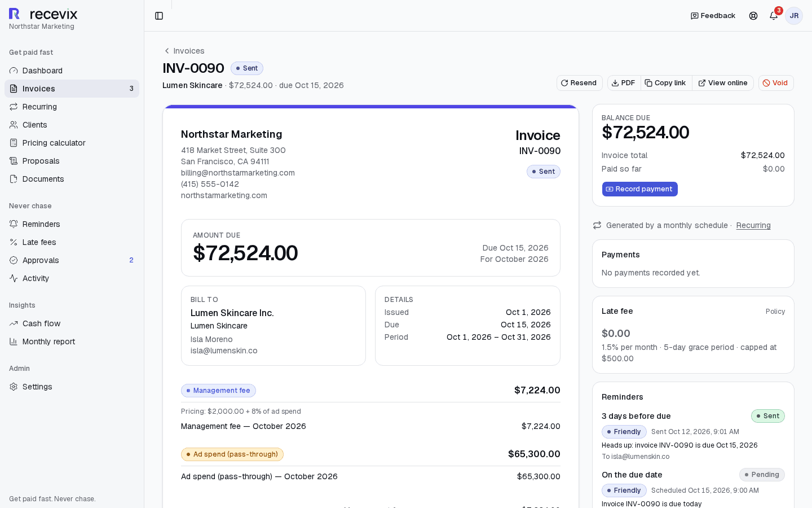Click the Sent badge beside the INV-0090 title
Viewport: 812px width, 508px height.
[x=247, y=68]
